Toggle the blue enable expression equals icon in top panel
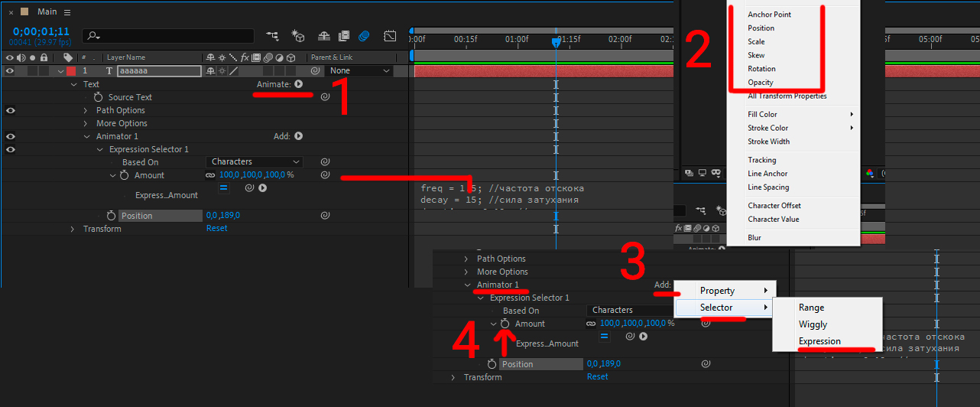 (x=224, y=187)
